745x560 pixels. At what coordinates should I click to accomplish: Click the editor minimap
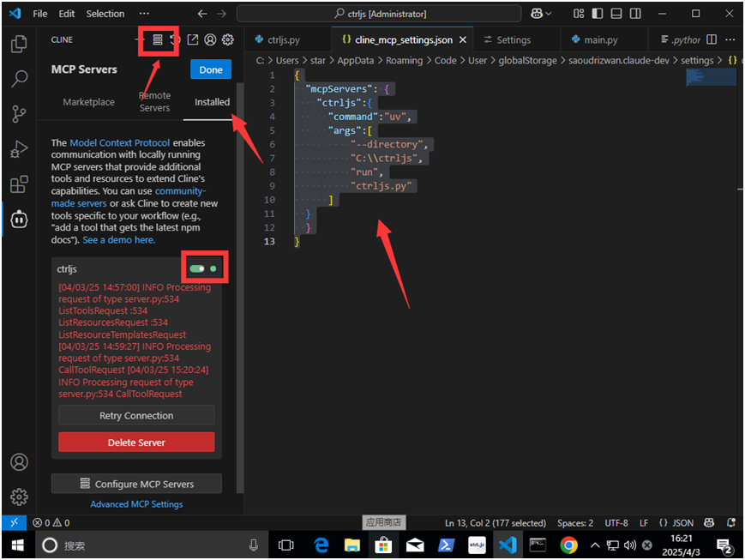pos(712,77)
